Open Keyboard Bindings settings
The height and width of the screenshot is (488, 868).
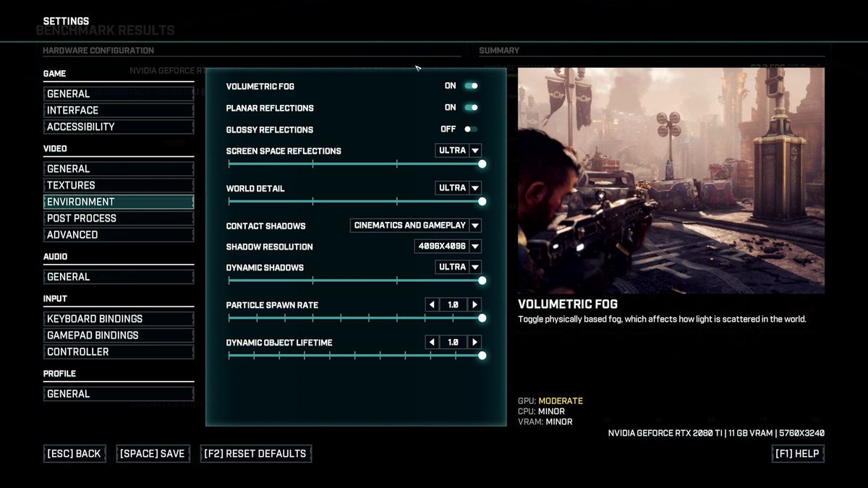pos(119,318)
